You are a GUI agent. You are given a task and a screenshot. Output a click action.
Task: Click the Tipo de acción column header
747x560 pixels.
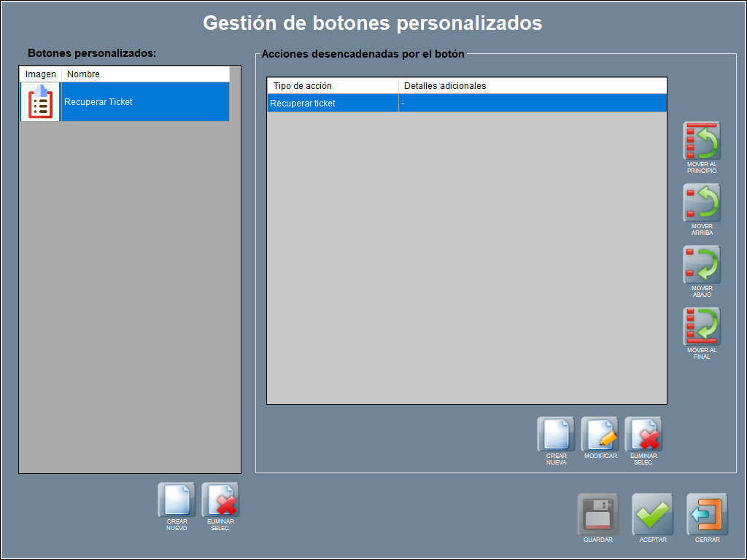pyautogui.click(x=333, y=86)
